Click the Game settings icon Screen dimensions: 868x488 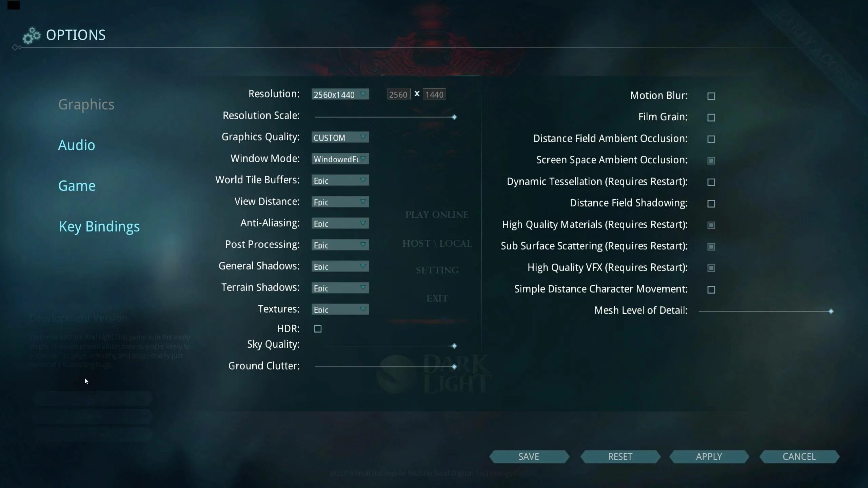(x=76, y=185)
